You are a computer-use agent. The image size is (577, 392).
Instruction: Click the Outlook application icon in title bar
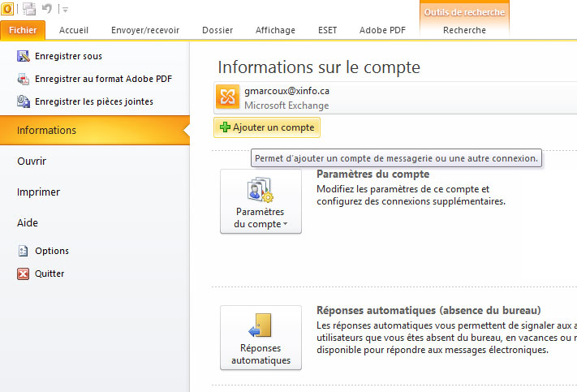click(x=7, y=8)
